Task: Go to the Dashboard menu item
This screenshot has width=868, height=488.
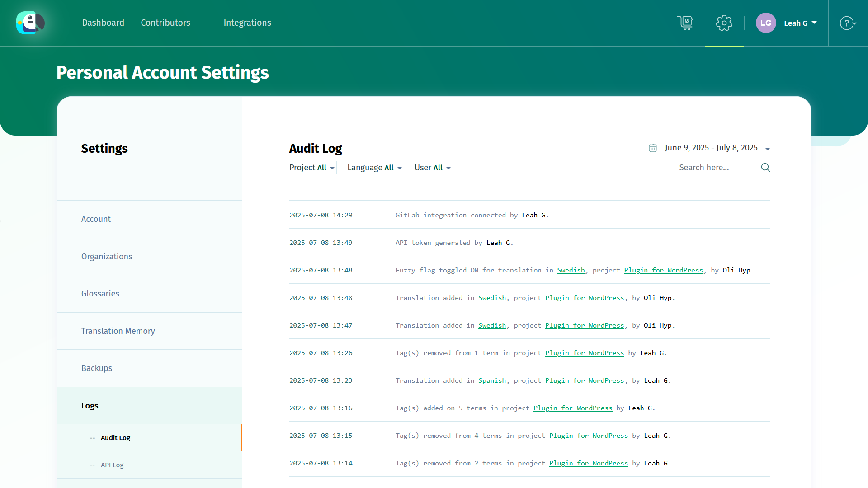Action: (x=103, y=23)
